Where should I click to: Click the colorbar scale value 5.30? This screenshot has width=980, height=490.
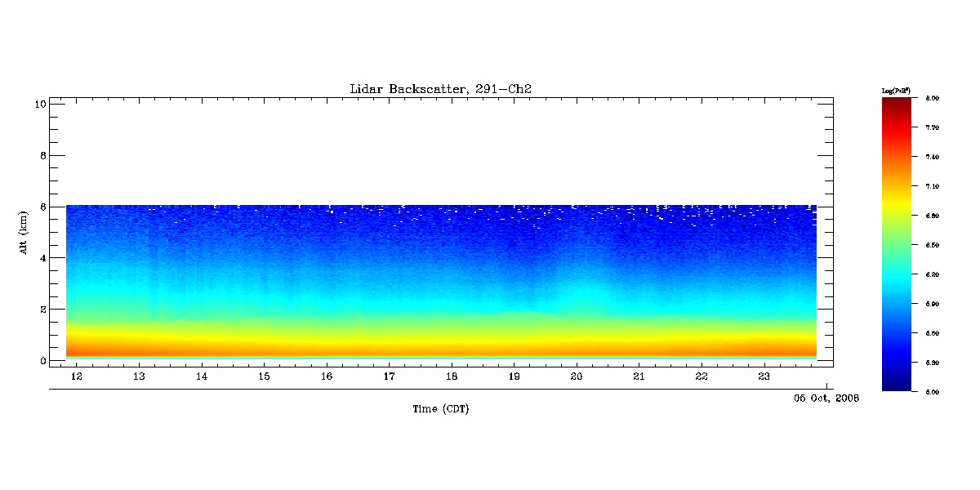point(933,362)
